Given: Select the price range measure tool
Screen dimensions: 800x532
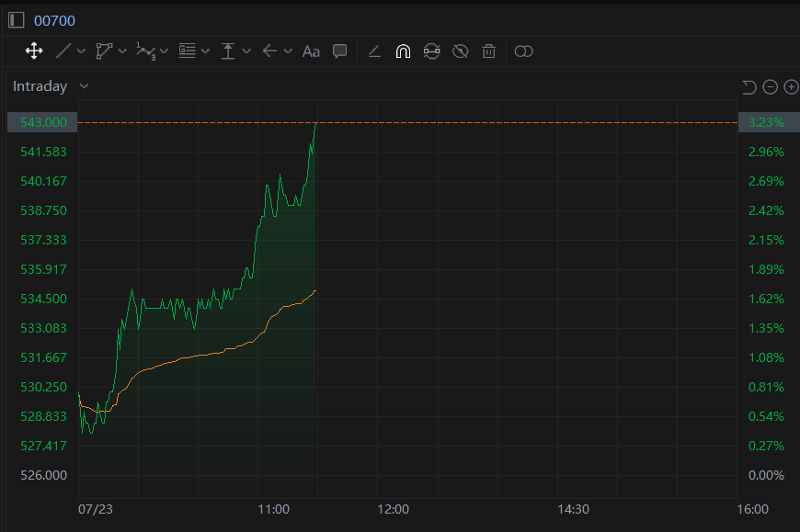Looking at the screenshot, I should tap(228, 51).
